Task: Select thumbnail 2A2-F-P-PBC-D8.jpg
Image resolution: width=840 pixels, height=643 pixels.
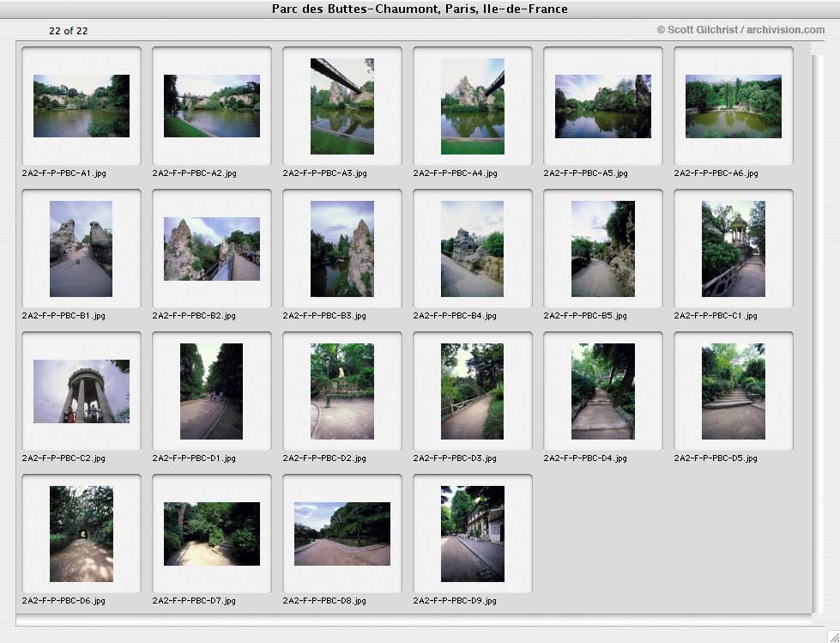Action: click(342, 534)
